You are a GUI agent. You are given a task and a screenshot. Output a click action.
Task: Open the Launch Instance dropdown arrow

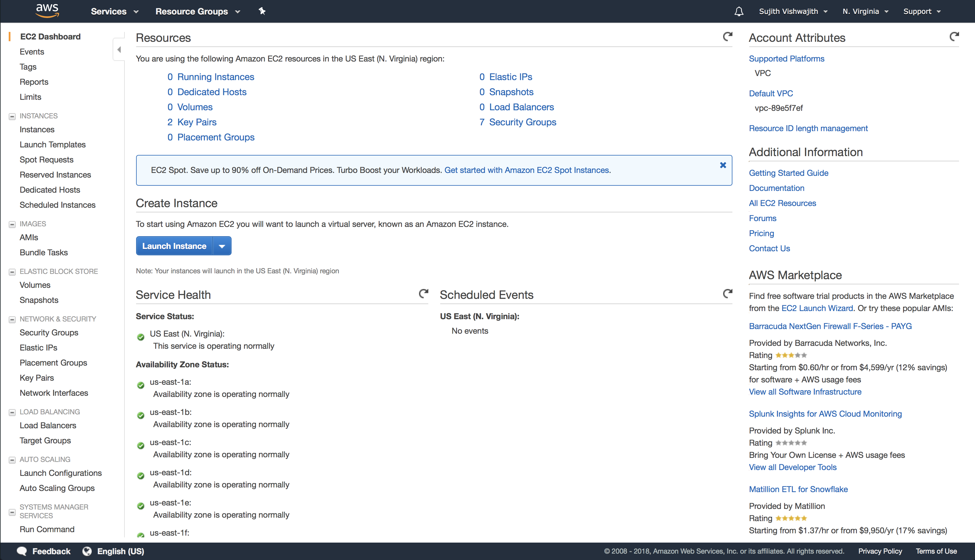[222, 246]
